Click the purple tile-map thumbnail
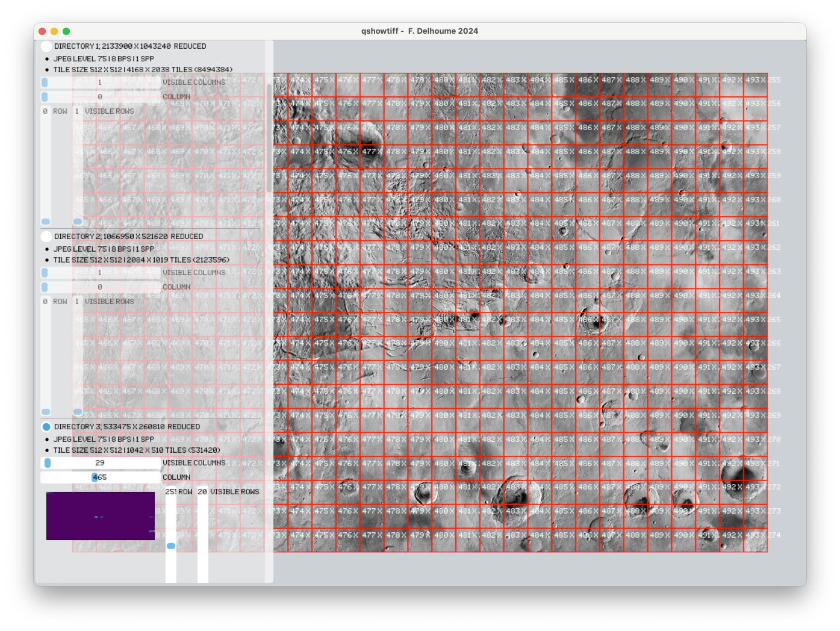Viewport: 840px width, 631px height. tap(101, 516)
